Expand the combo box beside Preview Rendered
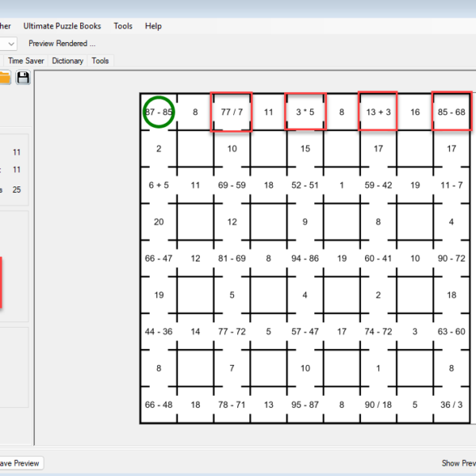Viewport: 476px width, 476px height. click(10, 44)
